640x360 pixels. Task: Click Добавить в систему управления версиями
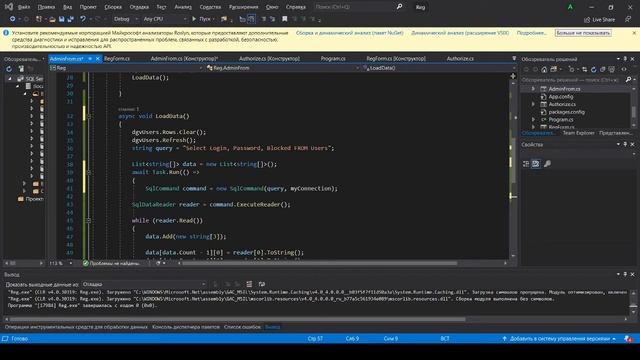[x=559, y=339]
